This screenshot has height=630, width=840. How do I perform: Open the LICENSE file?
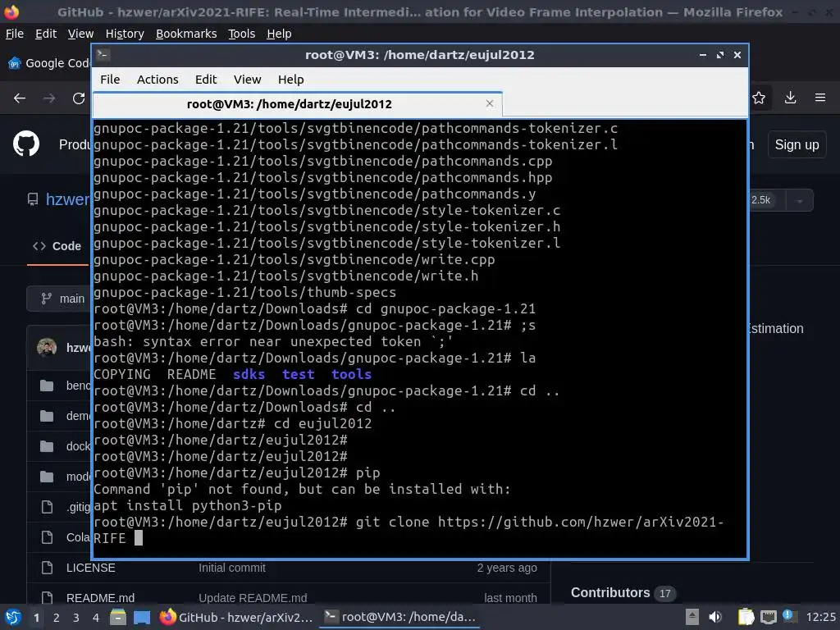90,568
